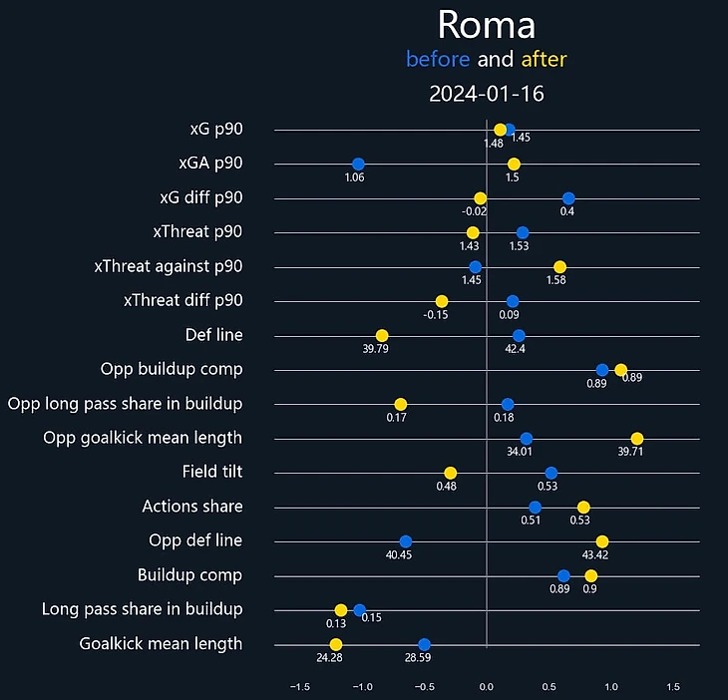Click the 2024-01-16 date text
Image resolution: width=728 pixels, height=700 pixels.
pyautogui.click(x=486, y=95)
